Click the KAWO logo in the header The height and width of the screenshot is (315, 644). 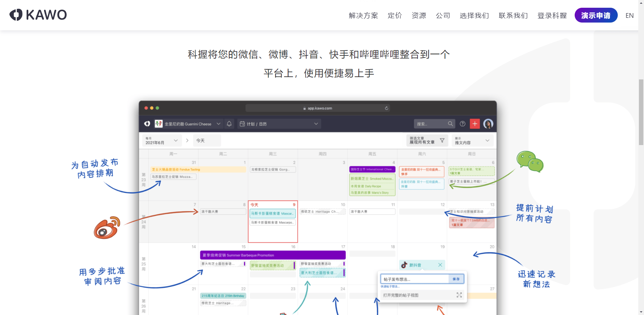(x=38, y=15)
